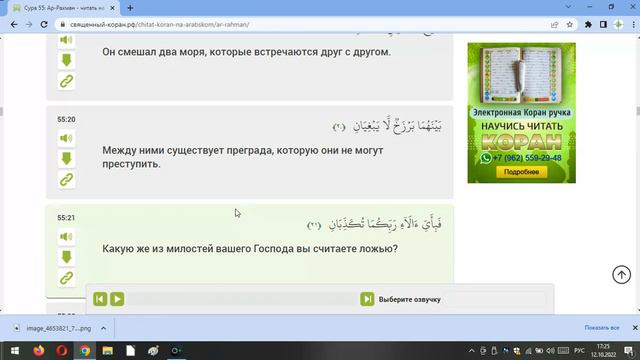
Task: Download audio for verse 55:21
Action: (x=66, y=257)
